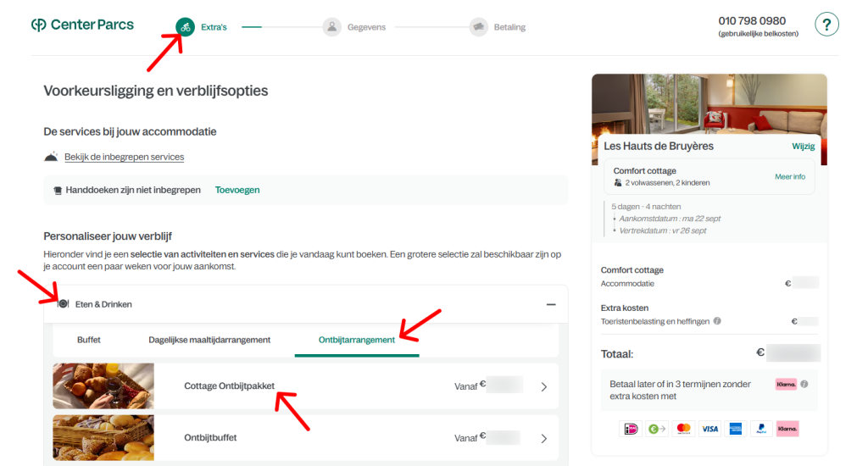
Task: Click the Eten & Drinken plate icon
Action: (63, 304)
